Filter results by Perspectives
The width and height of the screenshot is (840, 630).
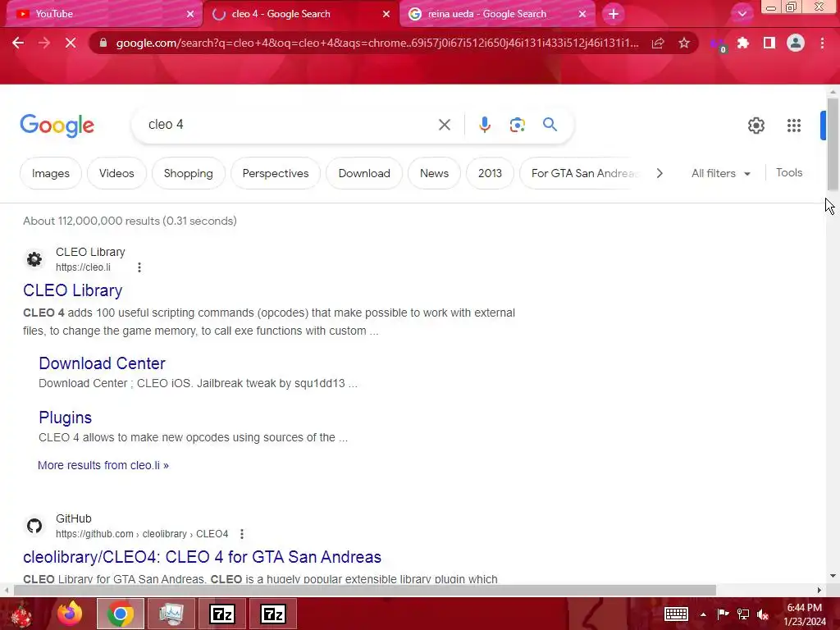tap(276, 173)
